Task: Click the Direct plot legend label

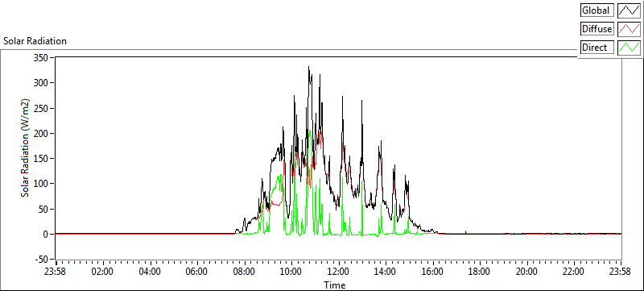Action: [x=597, y=48]
